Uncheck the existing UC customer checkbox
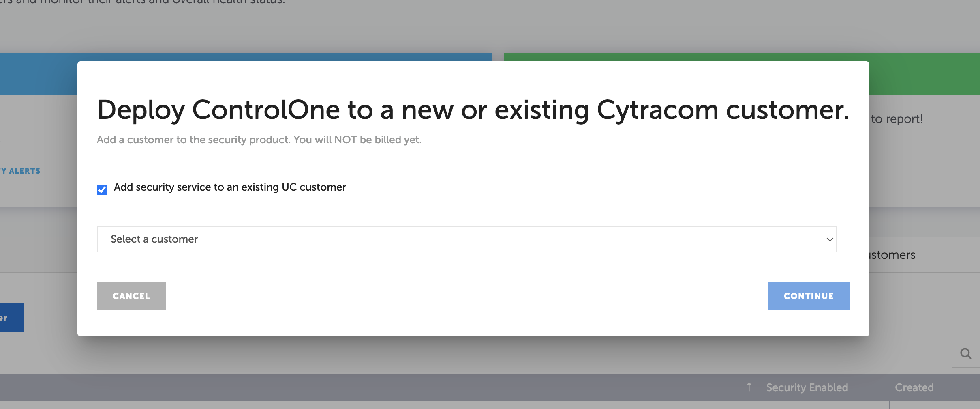The width and height of the screenshot is (980, 409). pos(102,189)
